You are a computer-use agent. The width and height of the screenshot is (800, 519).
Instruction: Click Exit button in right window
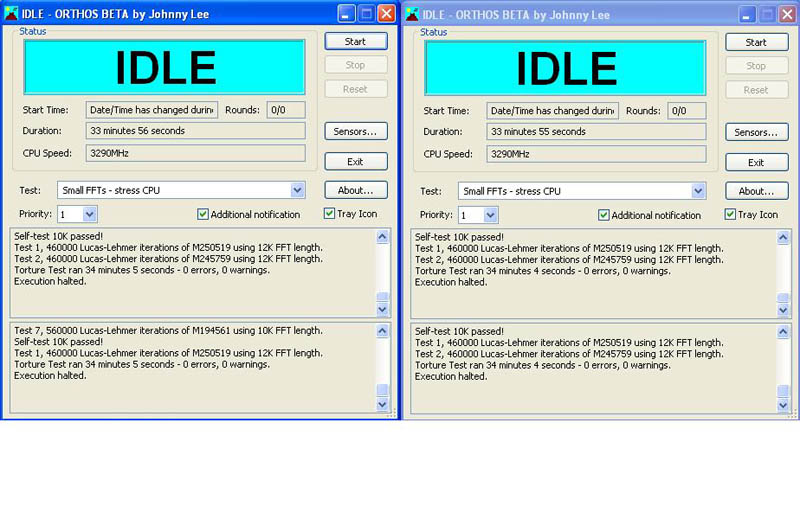757,163
